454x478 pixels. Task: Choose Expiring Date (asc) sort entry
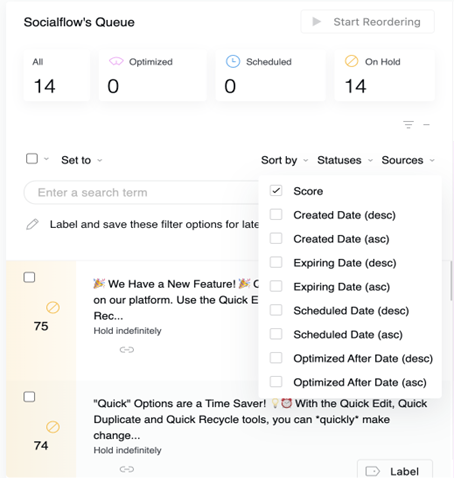[341, 287]
